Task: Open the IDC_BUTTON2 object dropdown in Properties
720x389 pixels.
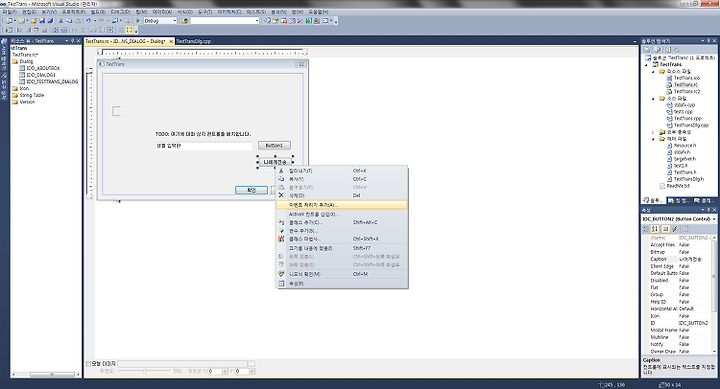Action: (714, 219)
